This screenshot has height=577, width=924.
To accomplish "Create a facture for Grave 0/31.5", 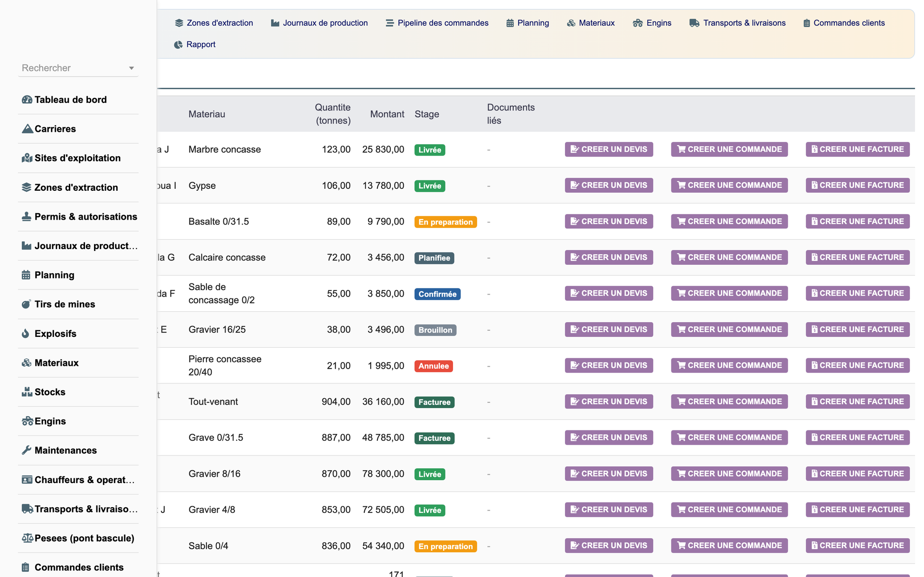I will coord(858,437).
